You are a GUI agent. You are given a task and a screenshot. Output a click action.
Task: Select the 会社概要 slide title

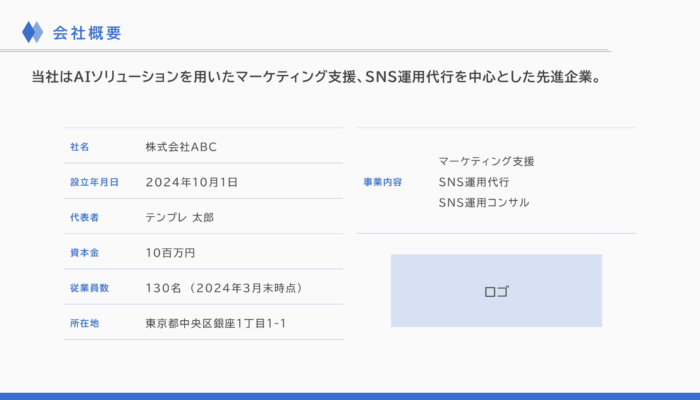tap(87, 33)
